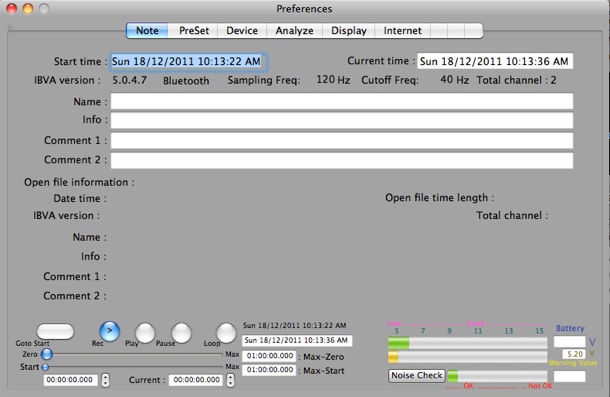Click into the editable Info text field
This screenshot has width=610, height=397.
pyautogui.click(x=342, y=120)
